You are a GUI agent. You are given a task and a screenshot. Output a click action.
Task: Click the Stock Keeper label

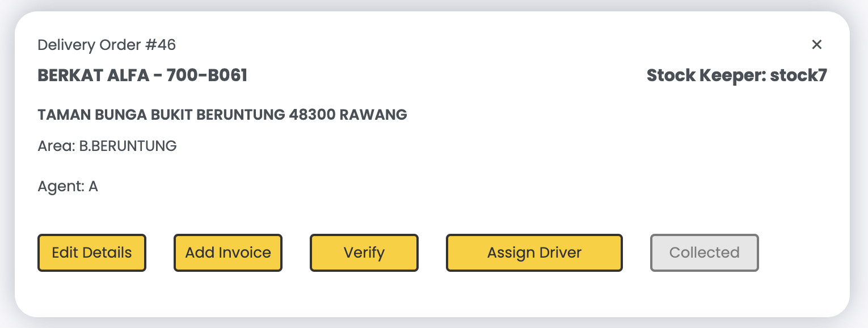click(x=706, y=75)
